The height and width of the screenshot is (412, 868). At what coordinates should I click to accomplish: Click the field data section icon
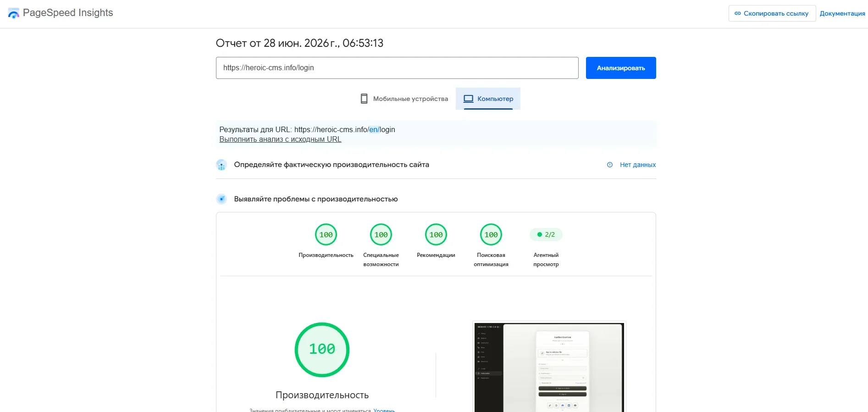[221, 165]
